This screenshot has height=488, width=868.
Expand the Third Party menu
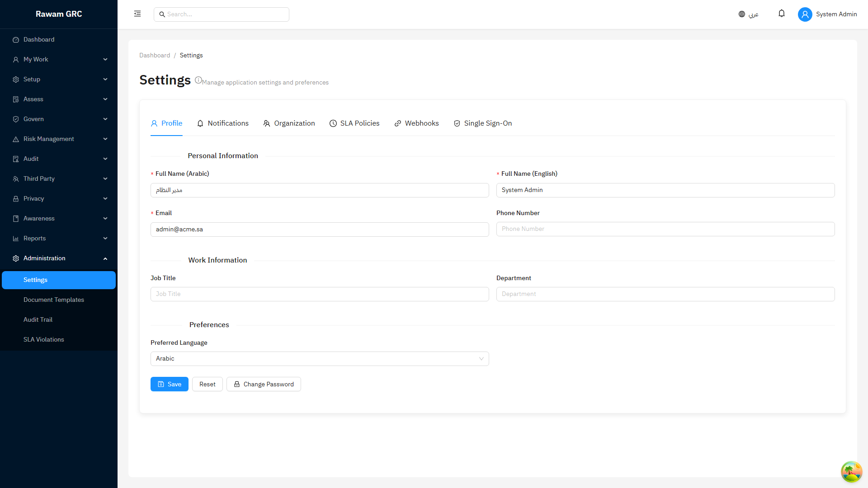[59, 179]
